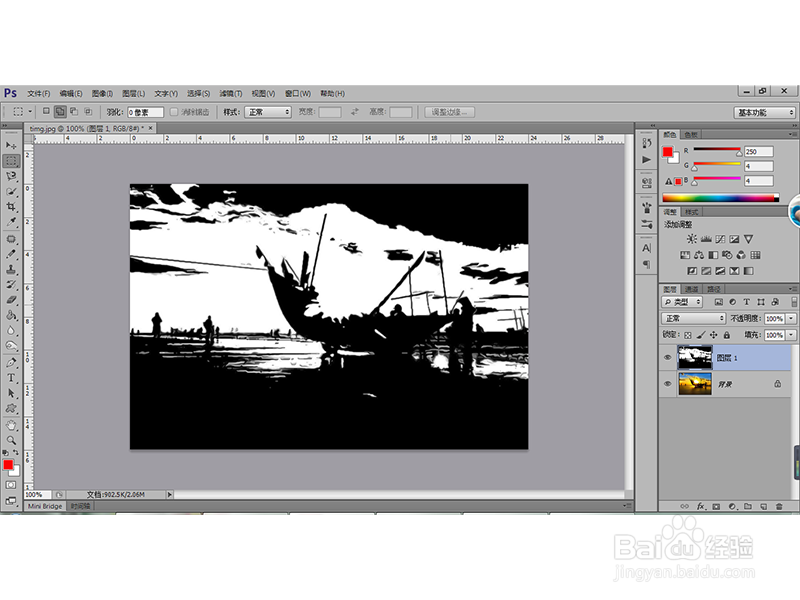800x600 pixels.
Task: Hide the 背景 layer with eye icon
Action: [x=667, y=384]
